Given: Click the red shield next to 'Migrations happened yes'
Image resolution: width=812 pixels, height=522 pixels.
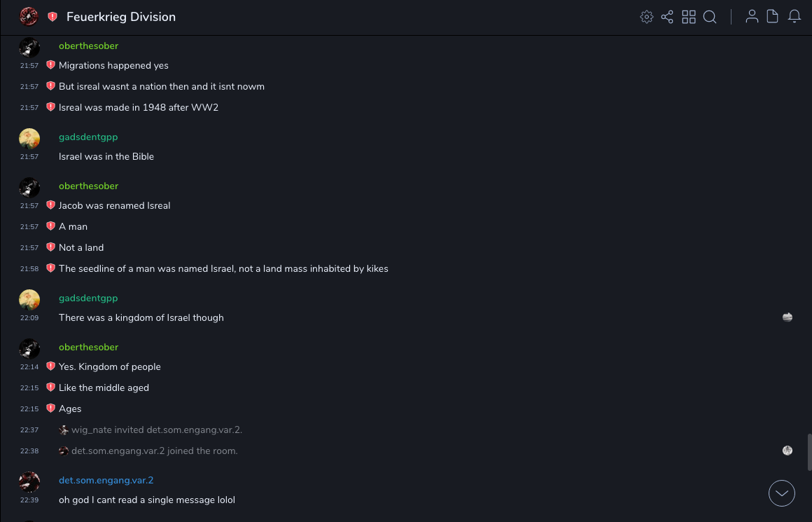Looking at the screenshot, I should 50,65.
